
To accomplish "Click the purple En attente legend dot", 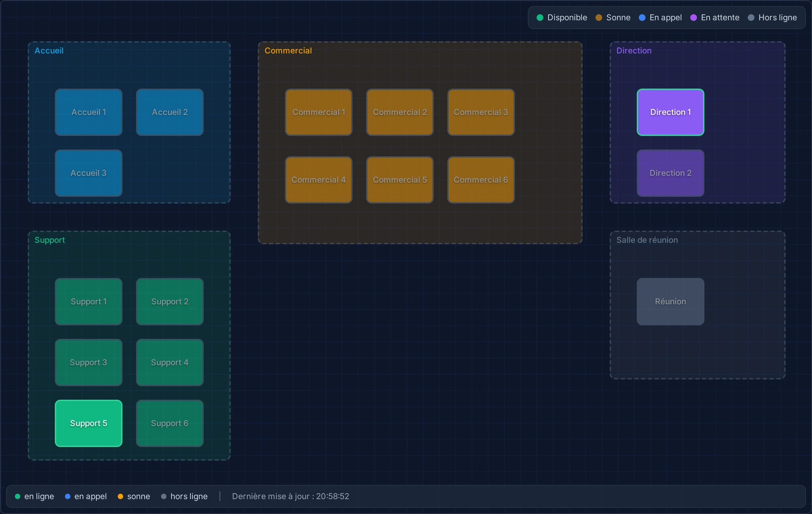I will [693, 17].
